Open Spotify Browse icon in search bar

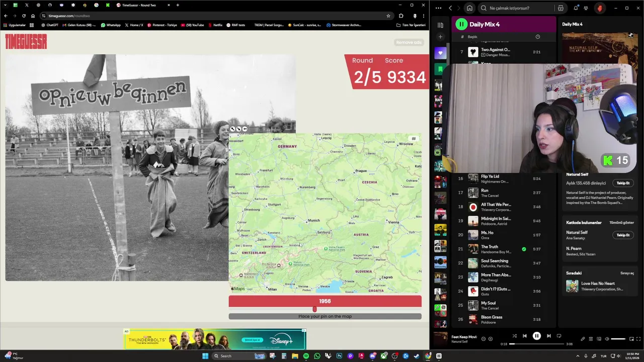pos(560,8)
